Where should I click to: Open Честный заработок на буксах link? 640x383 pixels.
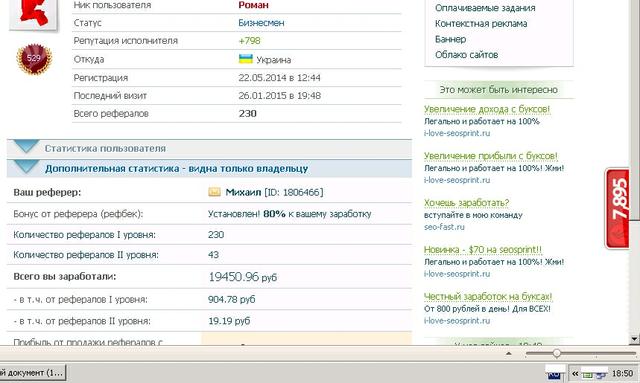pyautogui.click(x=488, y=296)
